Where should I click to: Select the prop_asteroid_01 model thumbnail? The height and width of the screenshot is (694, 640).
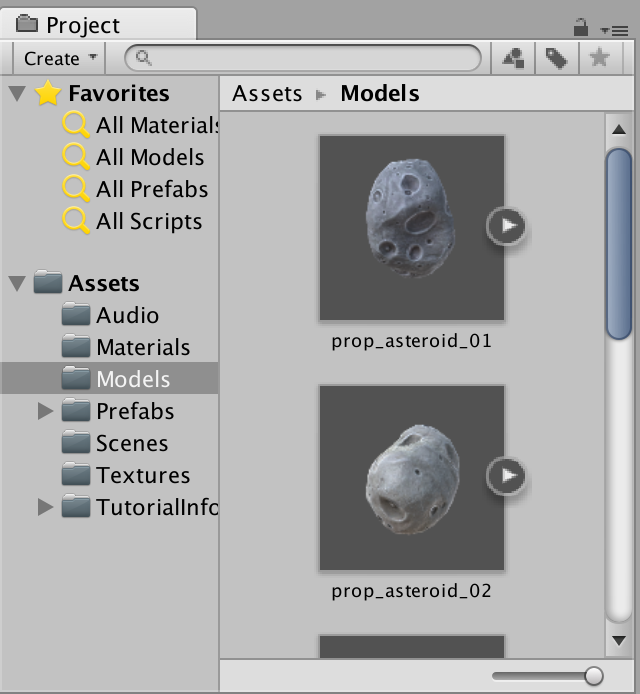pos(412,227)
